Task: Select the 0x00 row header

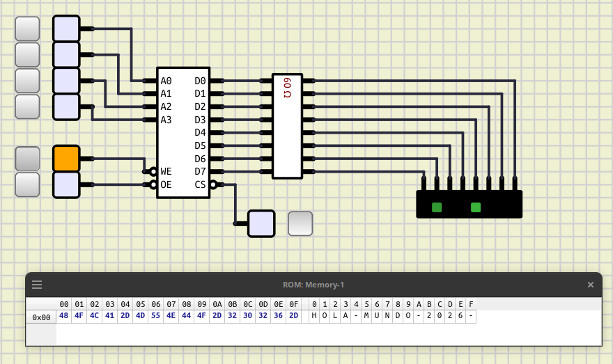Action: pyautogui.click(x=41, y=317)
